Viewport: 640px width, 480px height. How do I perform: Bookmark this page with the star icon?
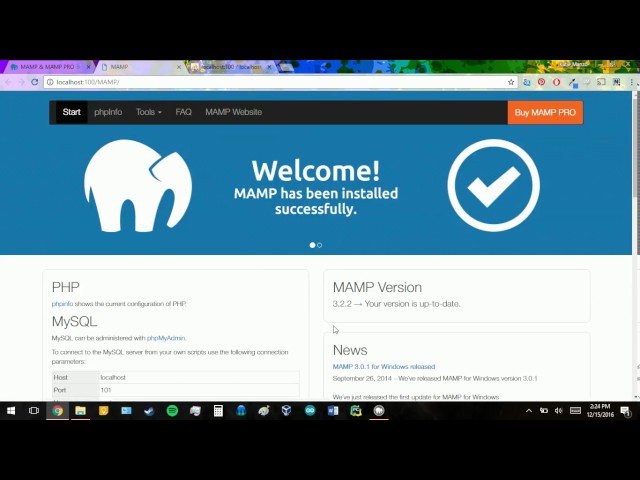pos(511,82)
